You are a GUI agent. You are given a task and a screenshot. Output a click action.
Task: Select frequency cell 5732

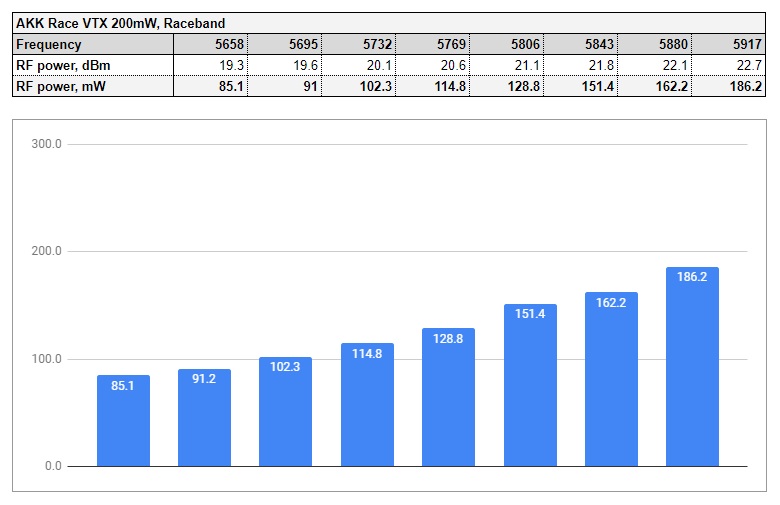pyautogui.click(x=359, y=44)
